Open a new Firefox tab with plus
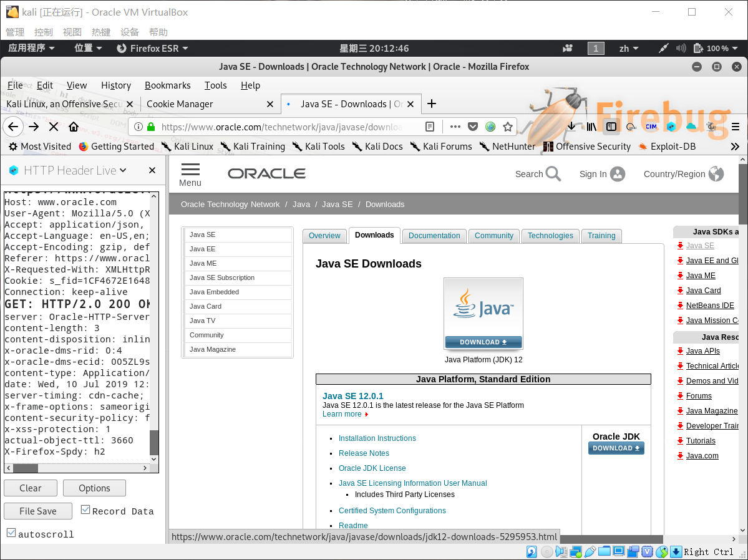 point(432,104)
